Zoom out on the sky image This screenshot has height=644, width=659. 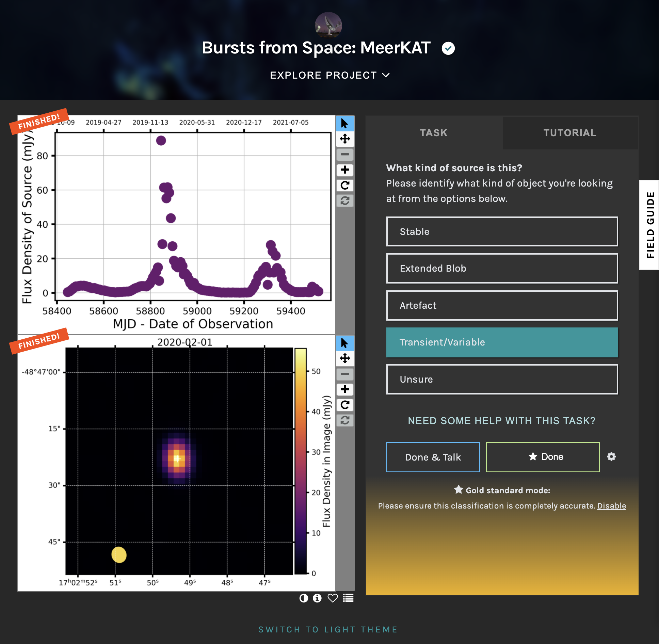pos(345,374)
